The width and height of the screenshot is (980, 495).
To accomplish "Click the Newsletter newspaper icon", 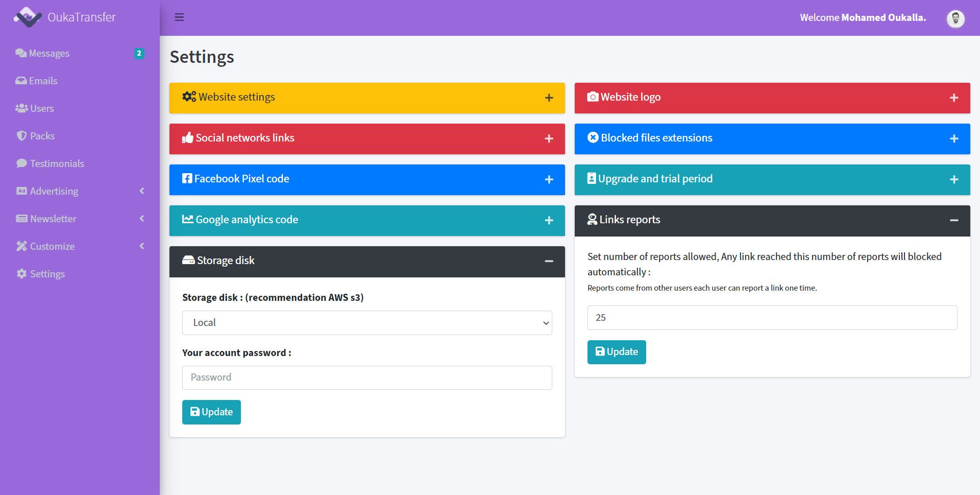I will tap(21, 219).
